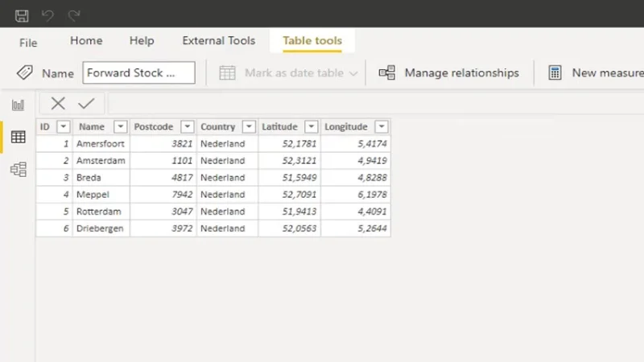Click the New measure calculator icon
Screen dimensions: 644x362
click(555, 73)
